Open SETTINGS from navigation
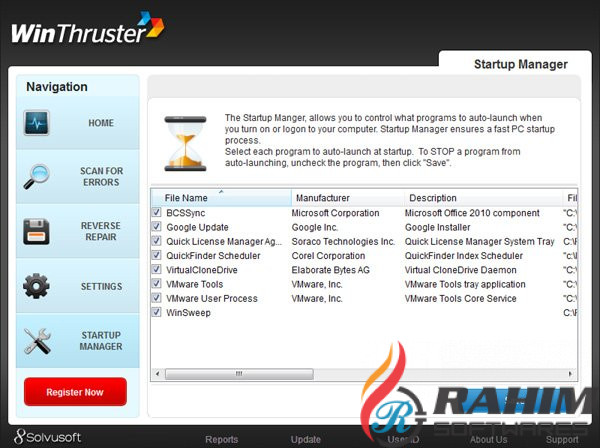 pos(78,286)
